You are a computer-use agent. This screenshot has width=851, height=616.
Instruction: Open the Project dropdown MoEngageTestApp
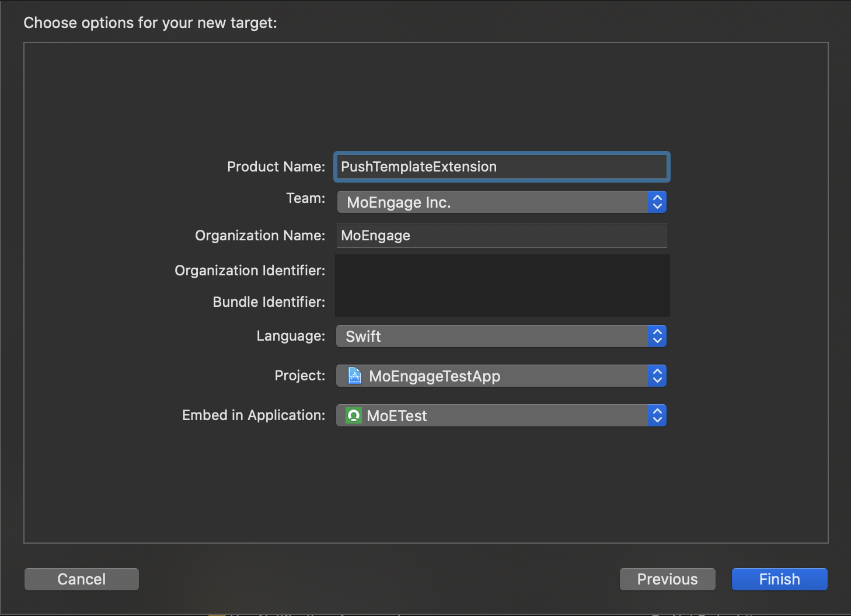(501, 376)
